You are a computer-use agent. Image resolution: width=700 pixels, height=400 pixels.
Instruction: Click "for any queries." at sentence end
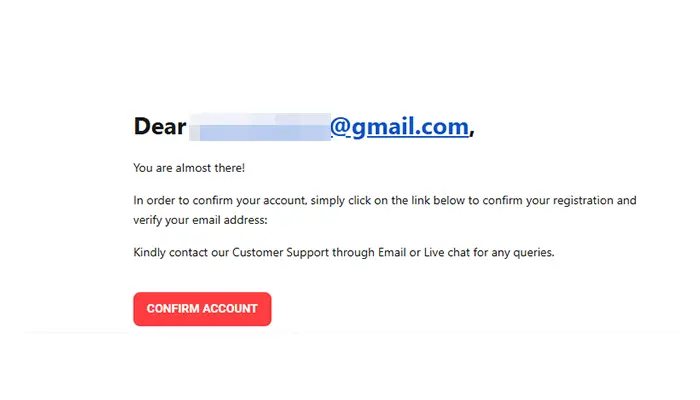tap(514, 253)
